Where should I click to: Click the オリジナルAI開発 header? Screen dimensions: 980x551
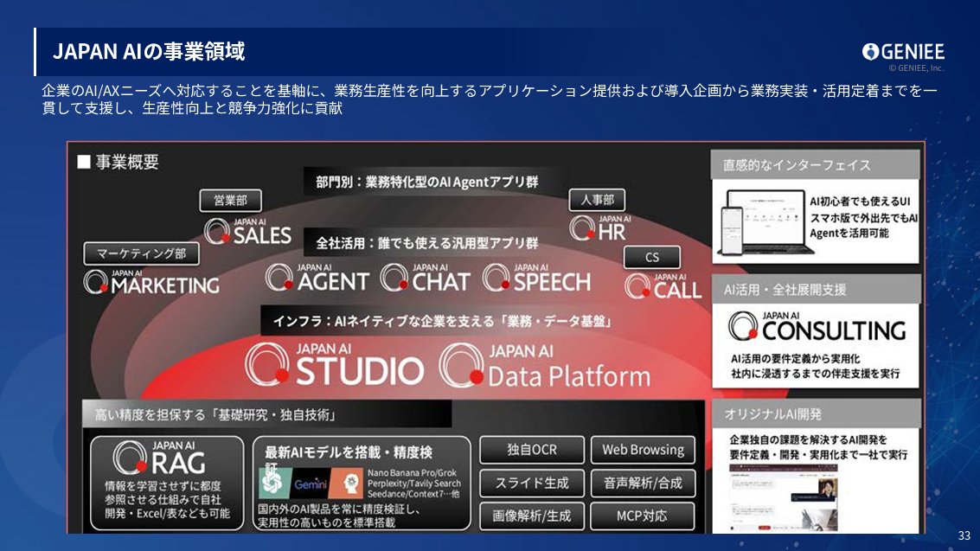[816, 413]
